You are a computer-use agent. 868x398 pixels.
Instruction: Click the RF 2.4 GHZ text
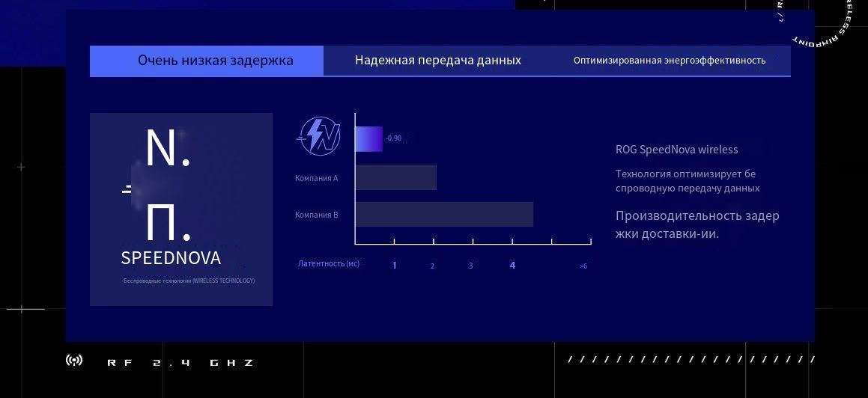[180, 363]
